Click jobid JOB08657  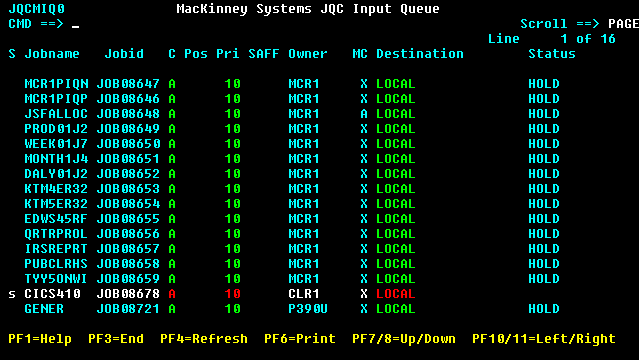pyautogui.click(x=128, y=249)
